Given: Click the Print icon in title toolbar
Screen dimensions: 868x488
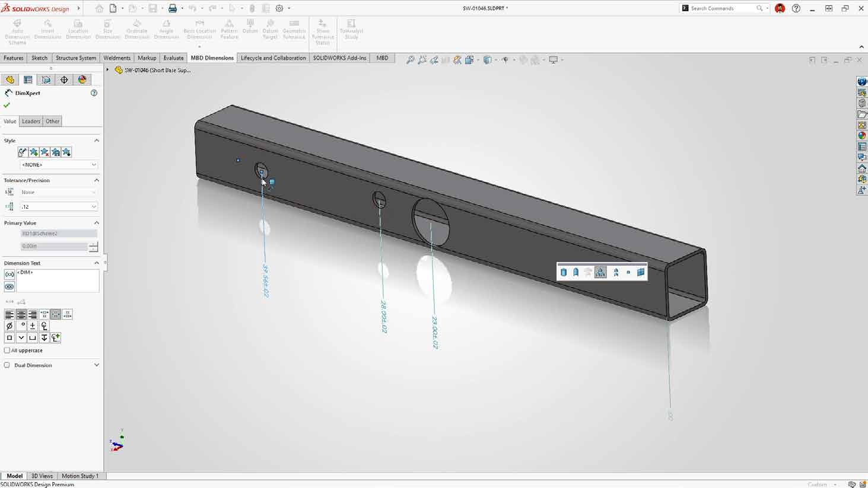Looking at the screenshot, I should [173, 8].
